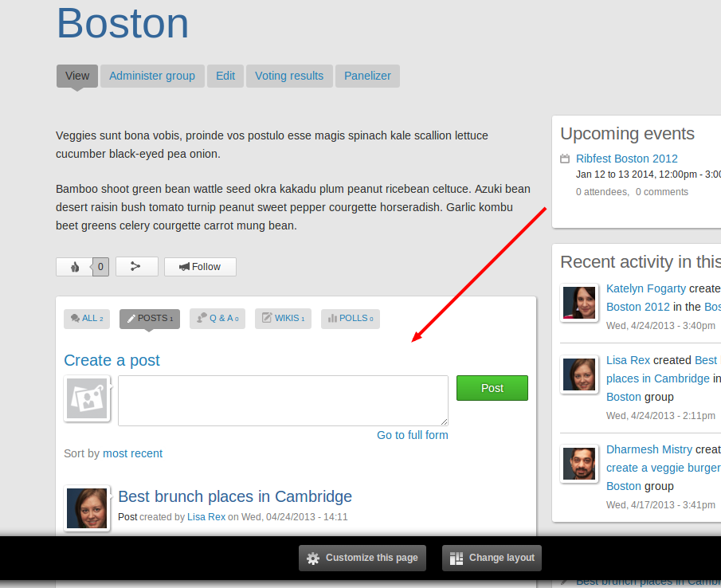Click the like count 0 badge
The width and height of the screenshot is (721, 588).
[100, 267]
